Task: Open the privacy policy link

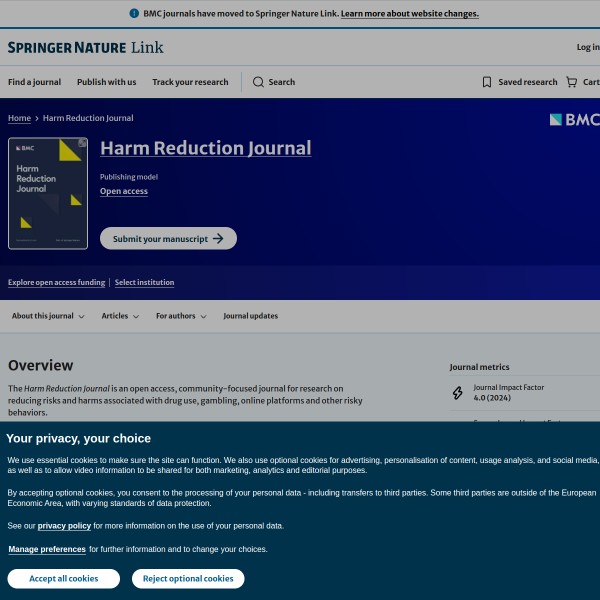Action: [64, 525]
